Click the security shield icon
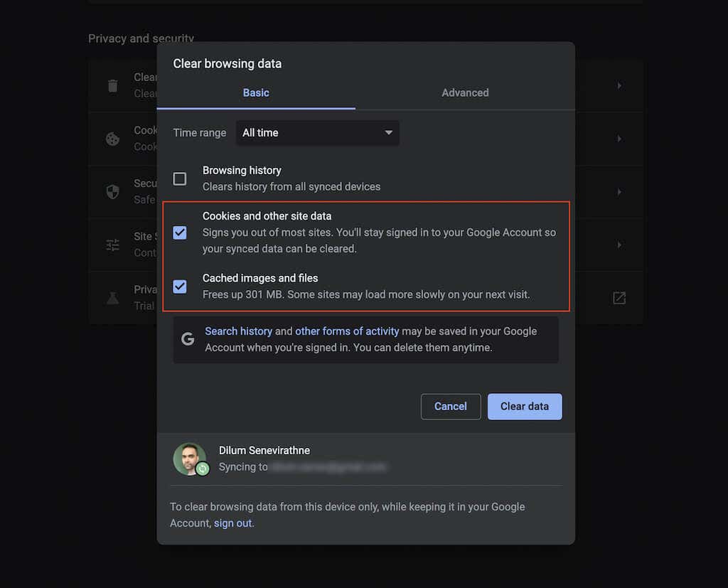This screenshot has width=728, height=588. [x=112, y=192]
